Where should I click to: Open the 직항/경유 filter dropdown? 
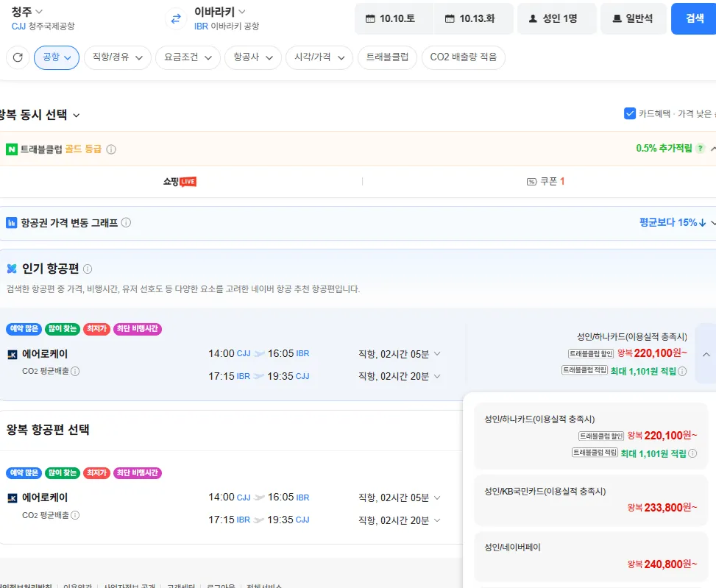click(117, 57)
